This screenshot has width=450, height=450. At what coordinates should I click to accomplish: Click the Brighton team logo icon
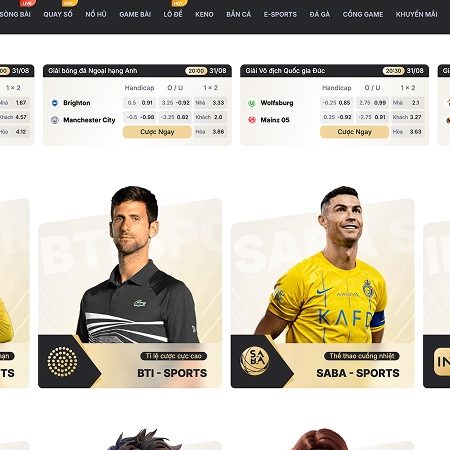coord(55,103)
